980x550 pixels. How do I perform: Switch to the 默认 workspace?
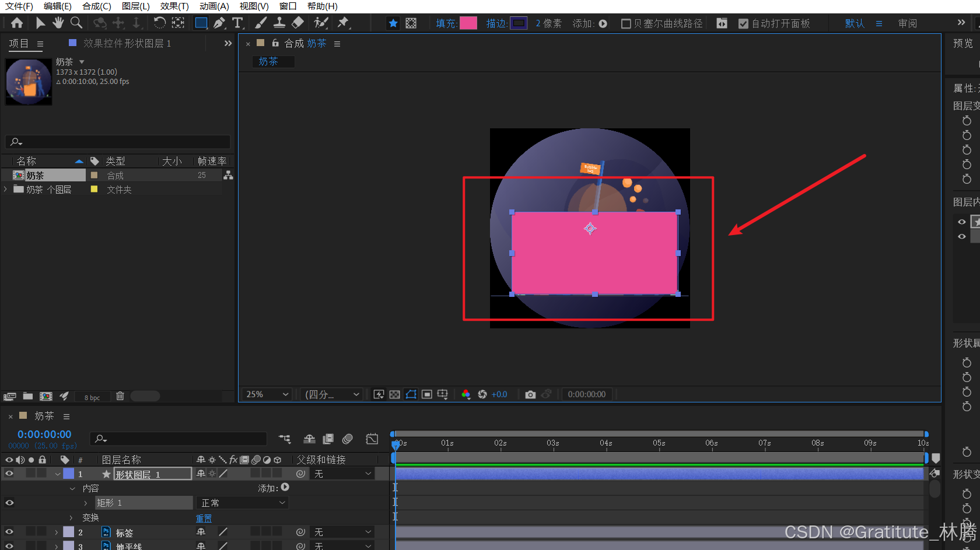(x=855, y=23)
